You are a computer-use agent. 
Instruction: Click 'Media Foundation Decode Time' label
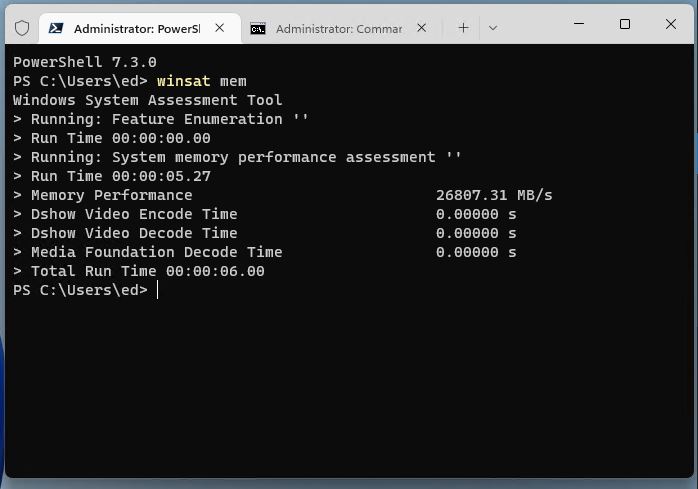coord(157,252)
